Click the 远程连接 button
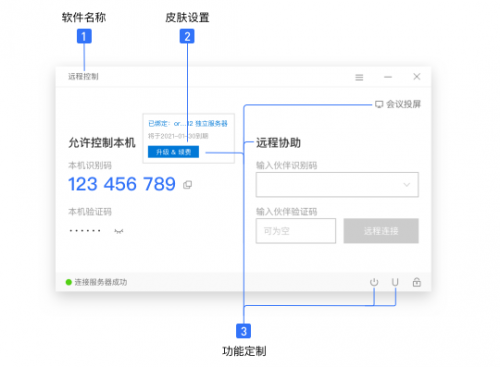Image resolution: width=500 pixels, height=367 pixels. tap(381, 231)
